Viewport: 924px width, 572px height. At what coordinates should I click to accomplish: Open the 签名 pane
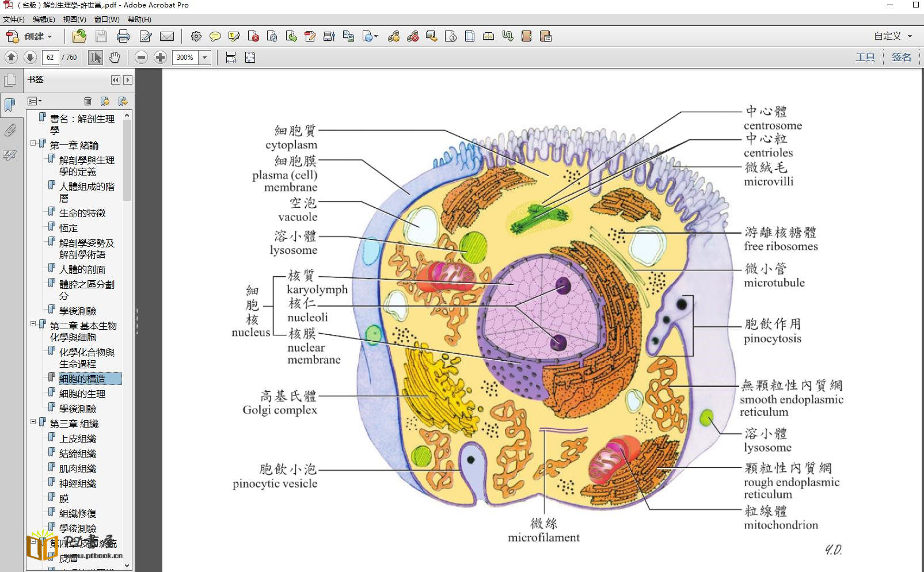tap(902, 57)
